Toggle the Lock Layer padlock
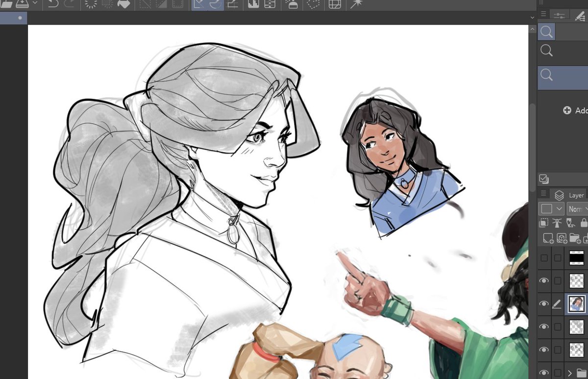Image resolution: width=588 pixels, height=379 pixels. 583,223
